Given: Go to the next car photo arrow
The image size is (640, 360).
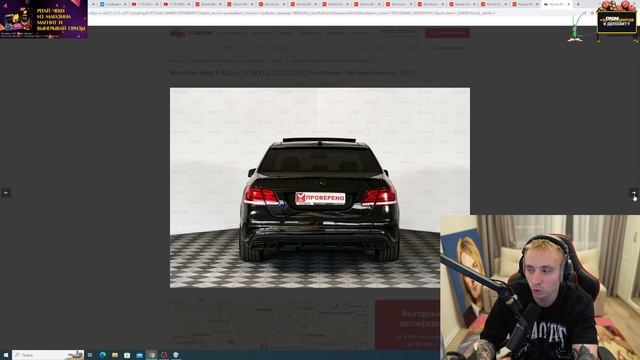Looking at the screenshot, I should 633,192.
